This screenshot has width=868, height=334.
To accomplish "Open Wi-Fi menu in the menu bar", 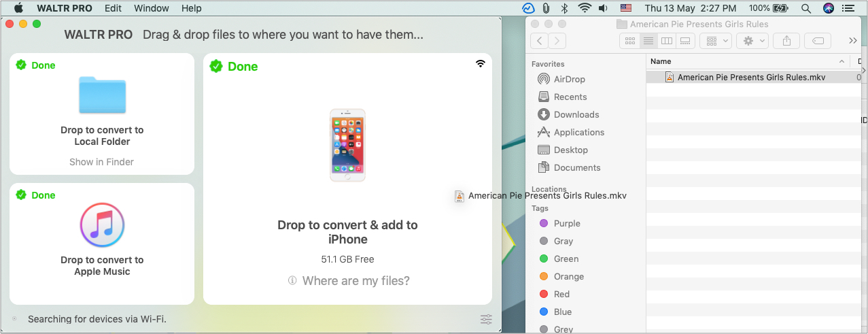I will point(585,8).
